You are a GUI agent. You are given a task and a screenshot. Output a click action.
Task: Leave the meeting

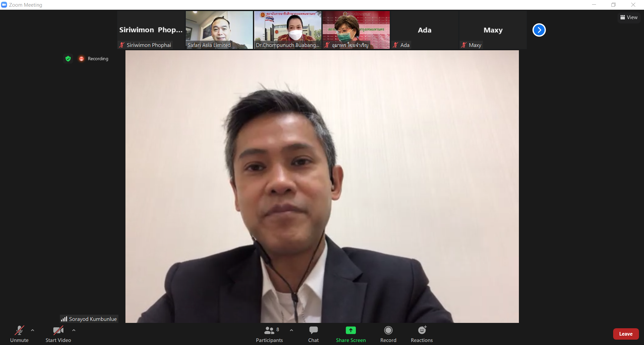click(626, 334)
